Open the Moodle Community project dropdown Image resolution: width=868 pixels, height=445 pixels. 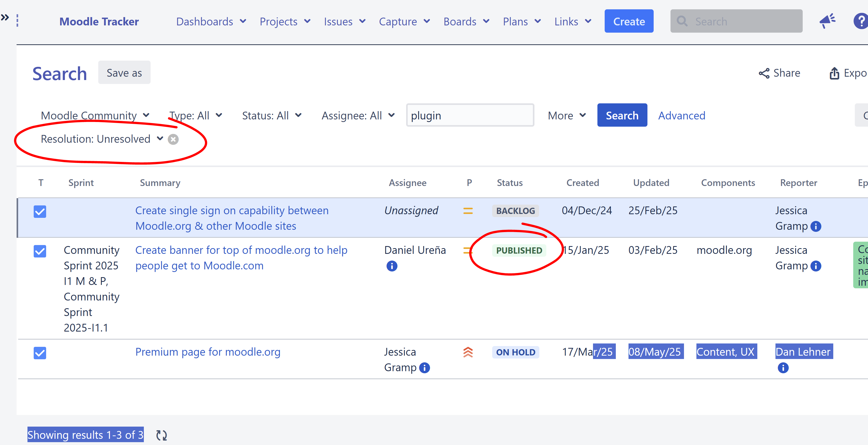tap(95, 115)
